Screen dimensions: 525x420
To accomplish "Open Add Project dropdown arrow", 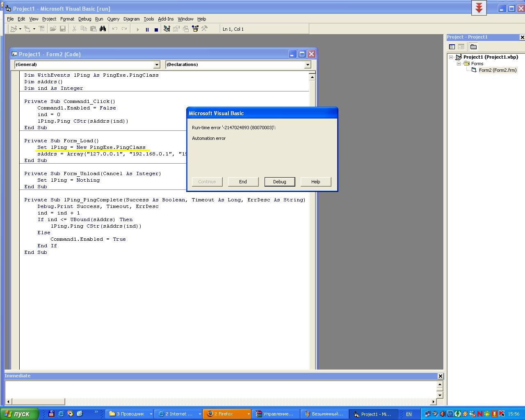I will click(x=20, y=29).
